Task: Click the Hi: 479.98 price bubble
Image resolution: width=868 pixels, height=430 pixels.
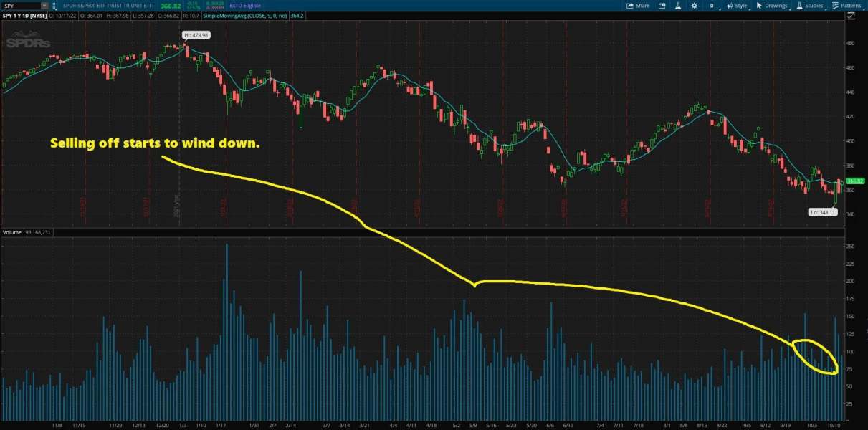Action: click(196, 35)
